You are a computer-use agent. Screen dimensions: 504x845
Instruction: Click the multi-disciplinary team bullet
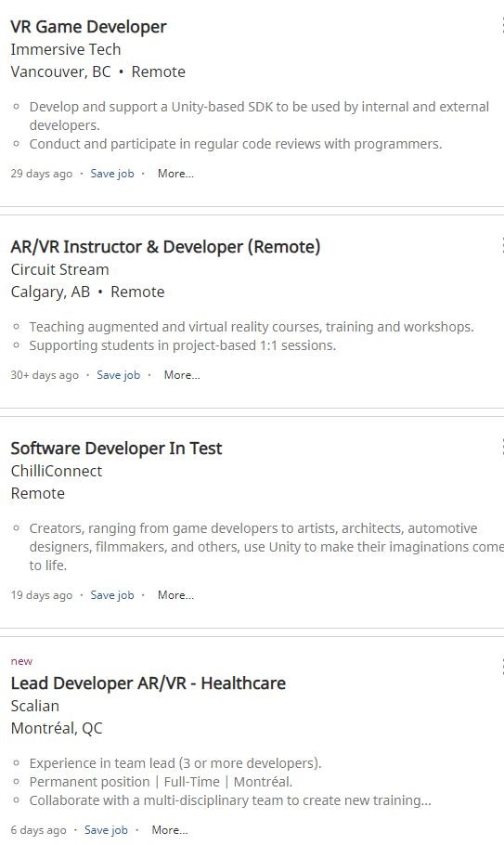[230, 800]
